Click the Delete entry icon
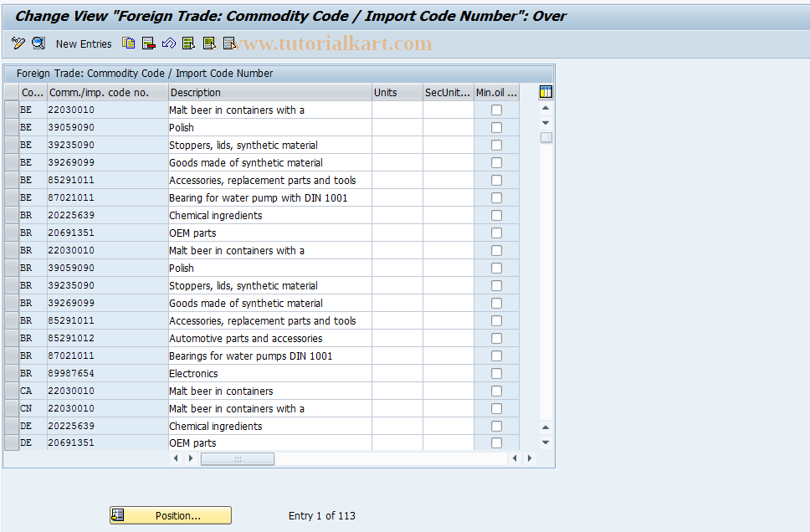Viewport: 810px width, 532px height. (x=148, y=43)
